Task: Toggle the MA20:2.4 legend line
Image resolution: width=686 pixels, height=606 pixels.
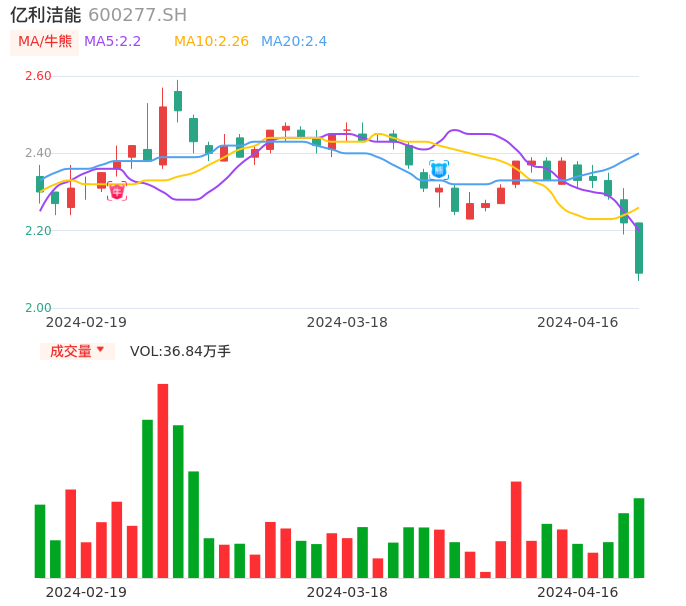Action: (x=294, y=41)
